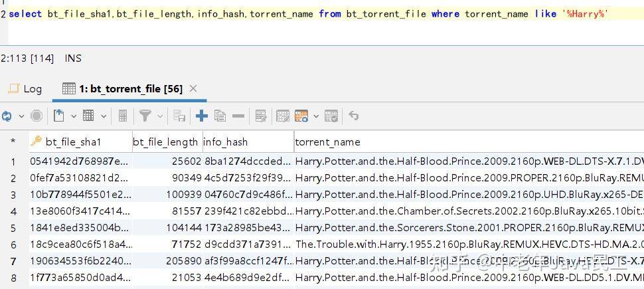Select row number 7 header
Screen dimensions: 644x289
point(13,262)
